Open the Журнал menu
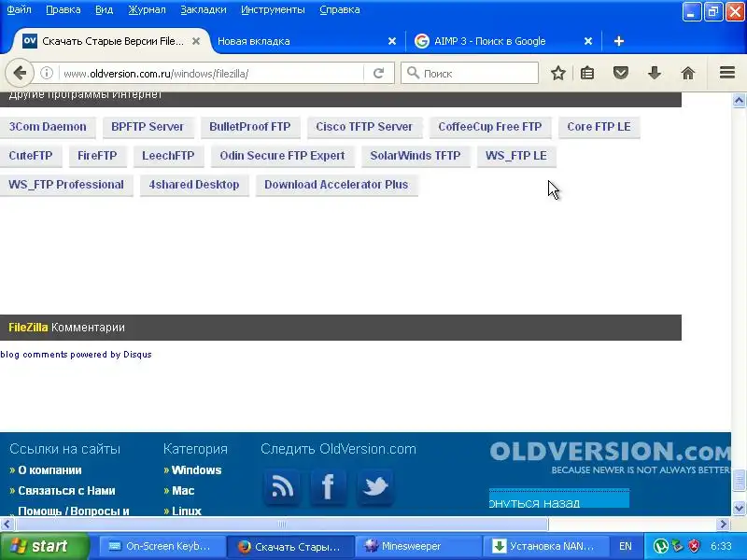Screen dimensions: 747x560 click(147, 10)
